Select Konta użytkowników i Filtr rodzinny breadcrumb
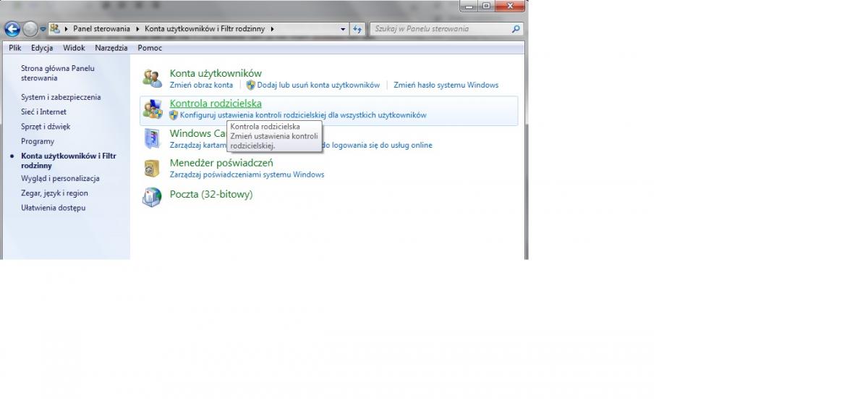Viewport: 868px width, 399px height. coord(205,29)
